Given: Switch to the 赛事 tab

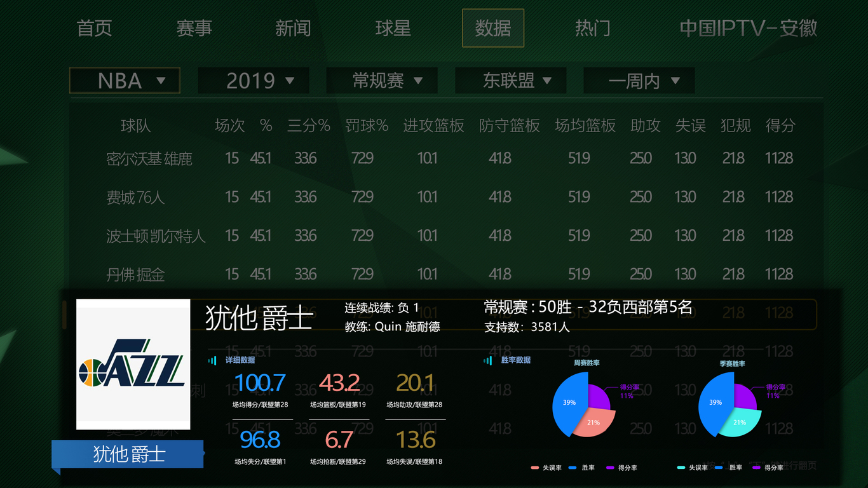Looking at the screenshot, I should coord(194,29).
